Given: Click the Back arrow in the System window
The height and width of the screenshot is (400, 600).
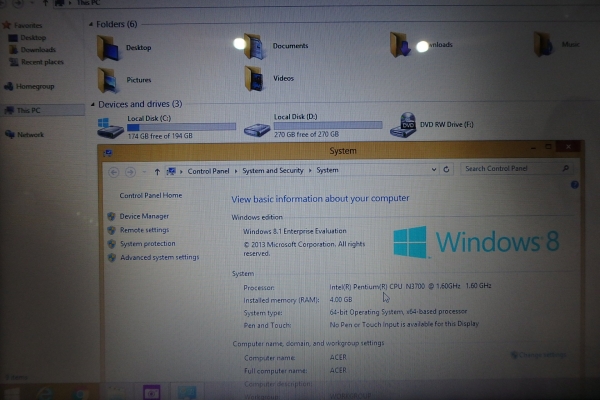Looking at the screenshot, I should 114,172.
